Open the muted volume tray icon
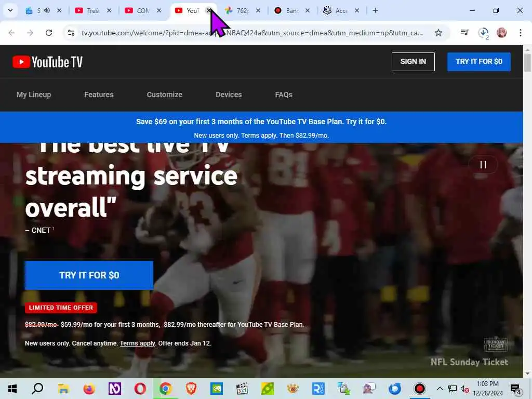 click(x=465, y=389)
